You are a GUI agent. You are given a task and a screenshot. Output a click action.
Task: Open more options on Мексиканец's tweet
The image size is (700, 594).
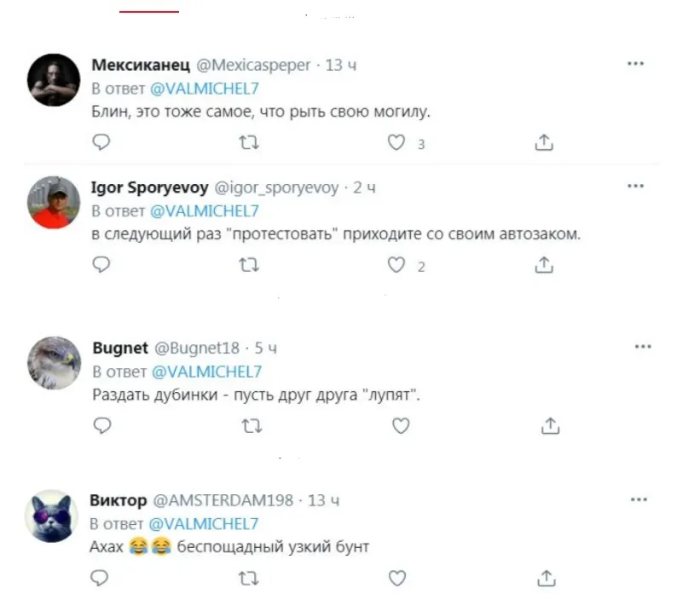click(635, 64)
